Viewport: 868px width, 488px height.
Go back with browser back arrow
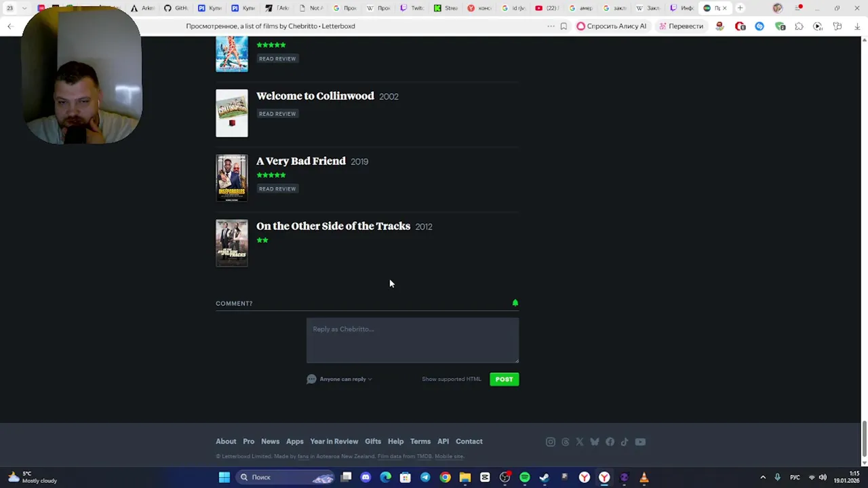tap(10, 26)
